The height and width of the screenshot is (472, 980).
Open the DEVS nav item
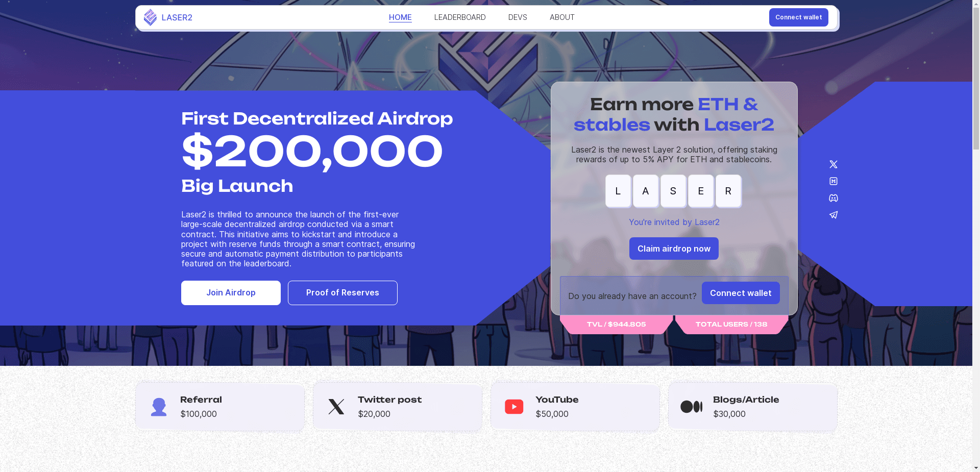tap(518, 17)
